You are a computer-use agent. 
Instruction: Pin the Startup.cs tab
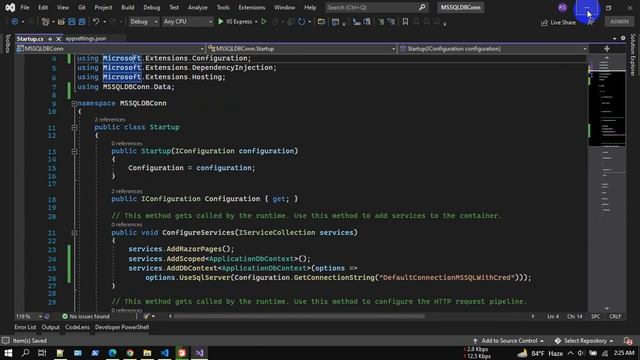(x=50, y=39)
